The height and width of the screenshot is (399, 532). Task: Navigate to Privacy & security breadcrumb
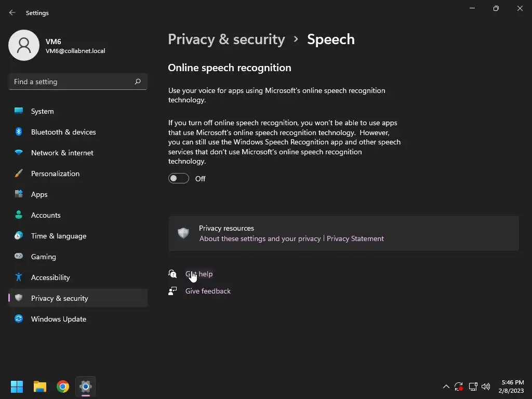(x=227, y=39)
